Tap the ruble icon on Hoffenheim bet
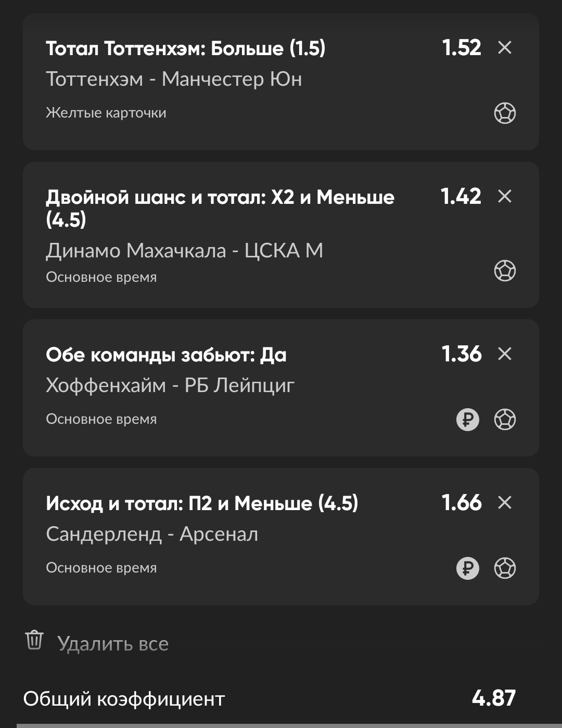 tap(468, 420)
